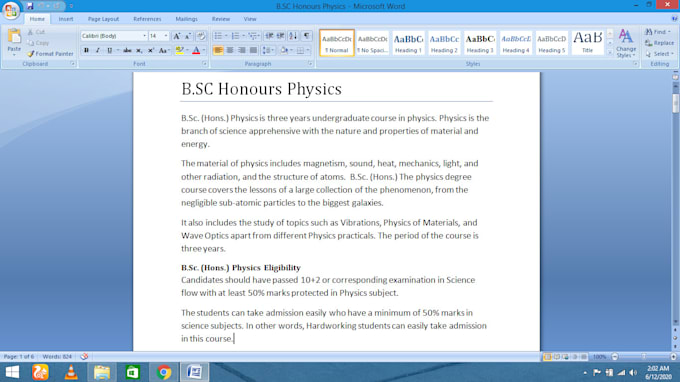Image resolution: width=680 pixels, height=382 pixels.
Task: Open Google Chrome from taskbar
Action: (x=164, y=372)
